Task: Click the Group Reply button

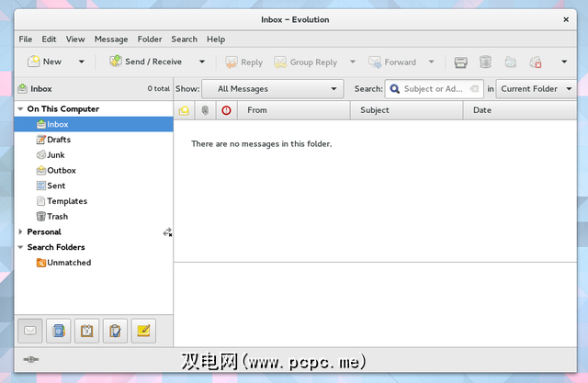Action: (x=306, y=62)
